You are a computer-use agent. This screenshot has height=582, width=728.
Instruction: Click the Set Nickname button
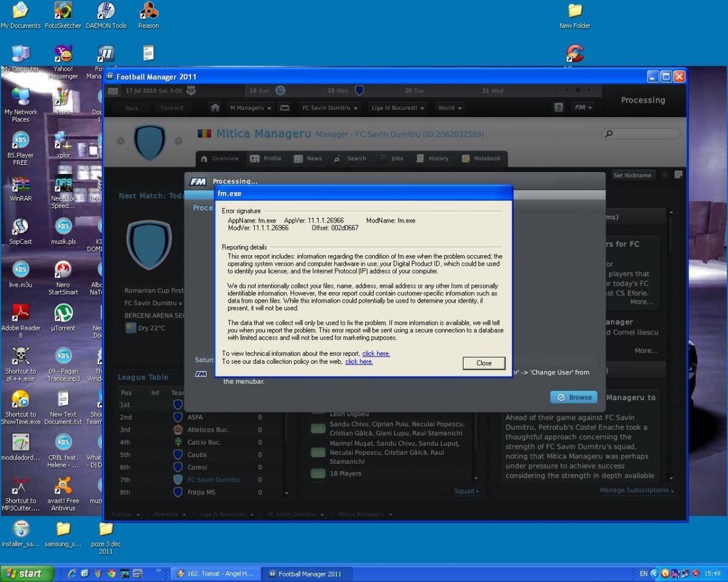point(632,175)
